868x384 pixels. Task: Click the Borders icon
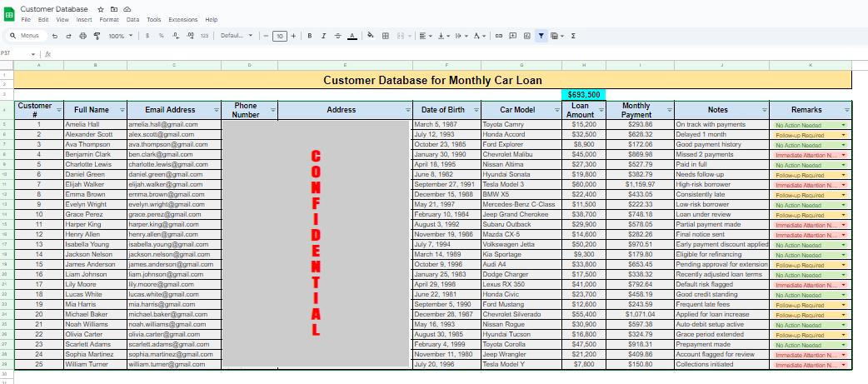point(386,36)
